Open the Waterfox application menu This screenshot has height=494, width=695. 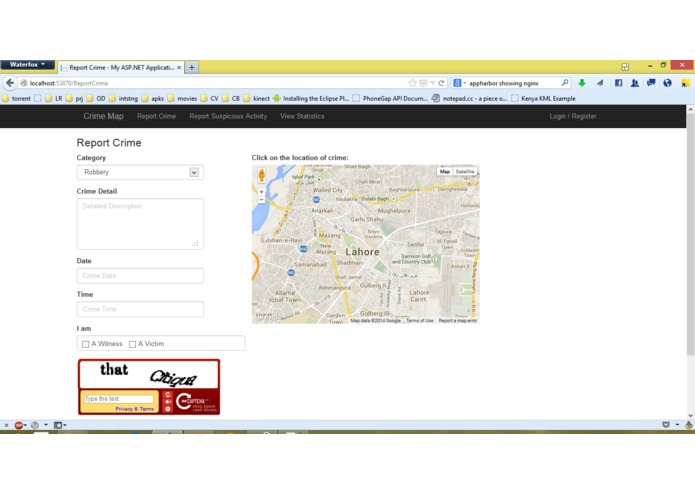click(27, 65)
